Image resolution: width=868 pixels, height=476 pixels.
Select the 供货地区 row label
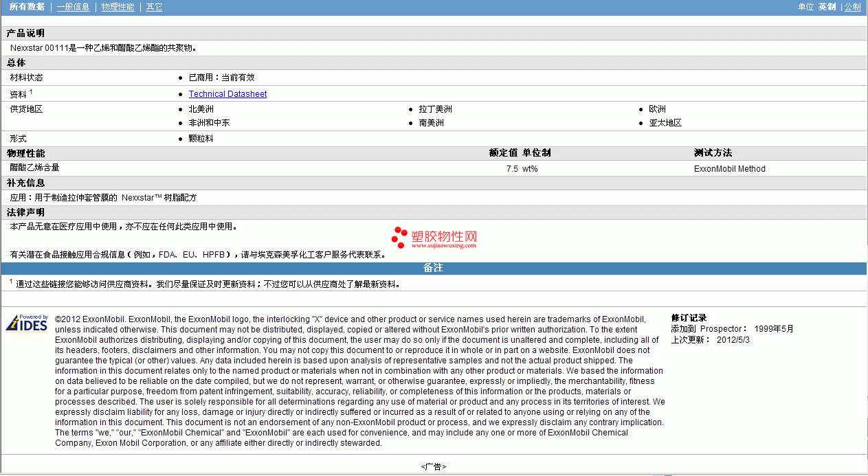(x=27, y=109)
